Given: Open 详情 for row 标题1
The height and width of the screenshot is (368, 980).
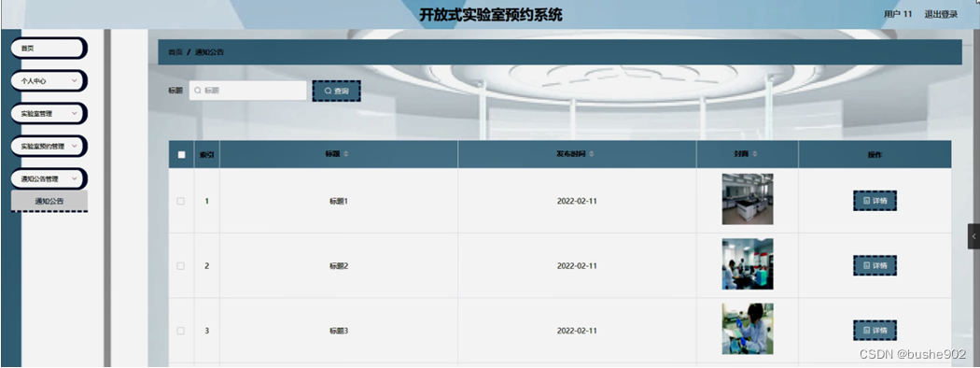Looking at the screenshot, I should point(875,201).
